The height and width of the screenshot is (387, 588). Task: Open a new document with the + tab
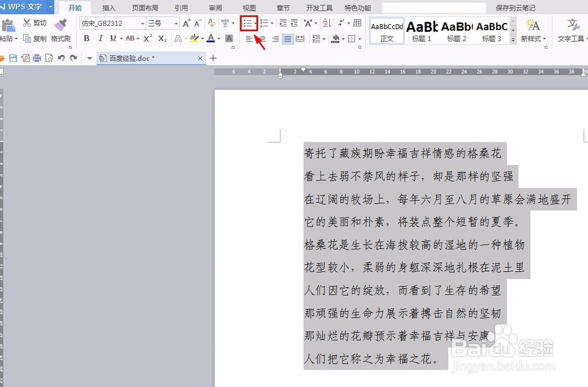pos(213,58)
